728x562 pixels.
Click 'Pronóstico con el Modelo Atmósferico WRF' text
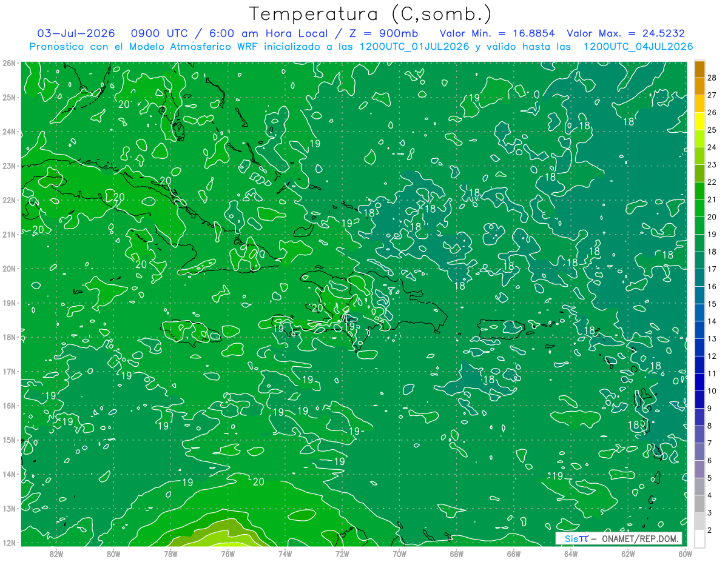pos(144,46)
